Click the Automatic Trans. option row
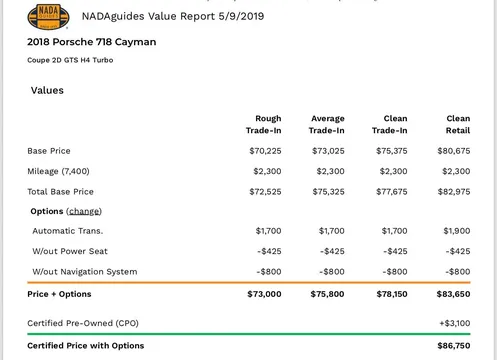 tap(249, 231)
